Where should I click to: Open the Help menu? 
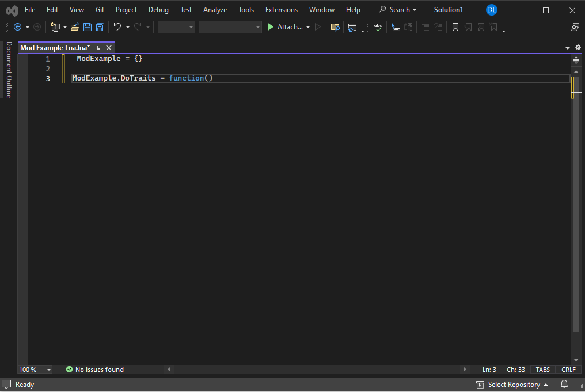353,10
